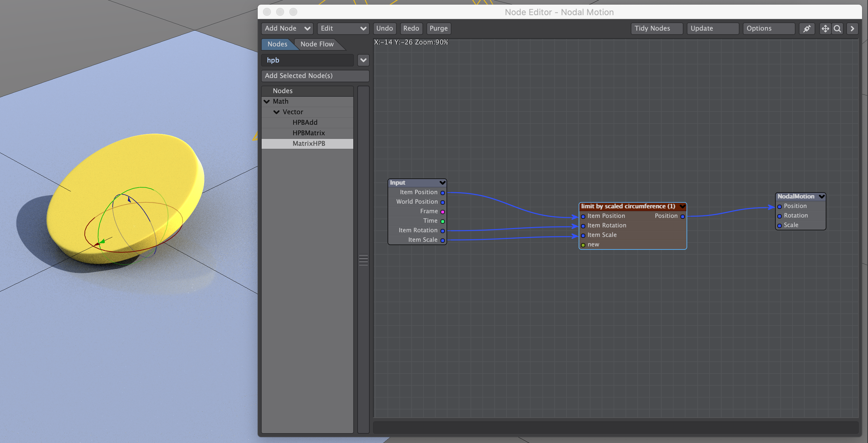The width and height of the screenshot is (868, 443).
Task: Switch to the Nodes tab
Action: (x=276, y=43)
